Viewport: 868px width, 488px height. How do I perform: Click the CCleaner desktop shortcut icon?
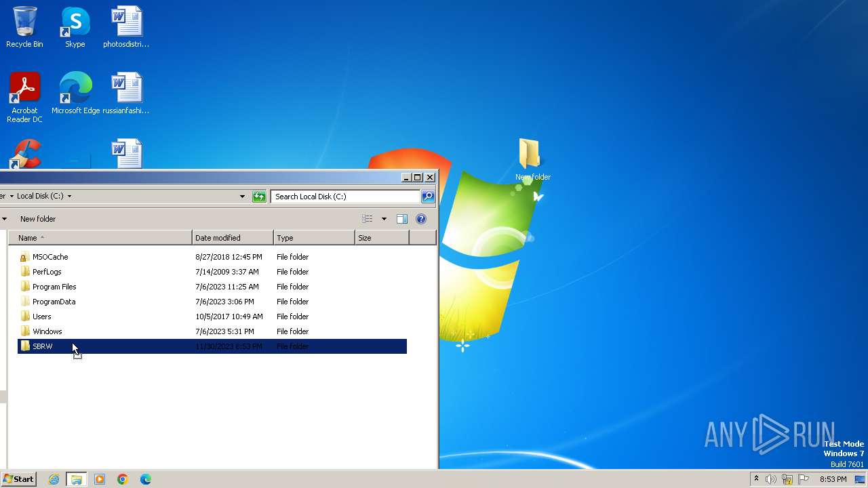tap(25, 154)
